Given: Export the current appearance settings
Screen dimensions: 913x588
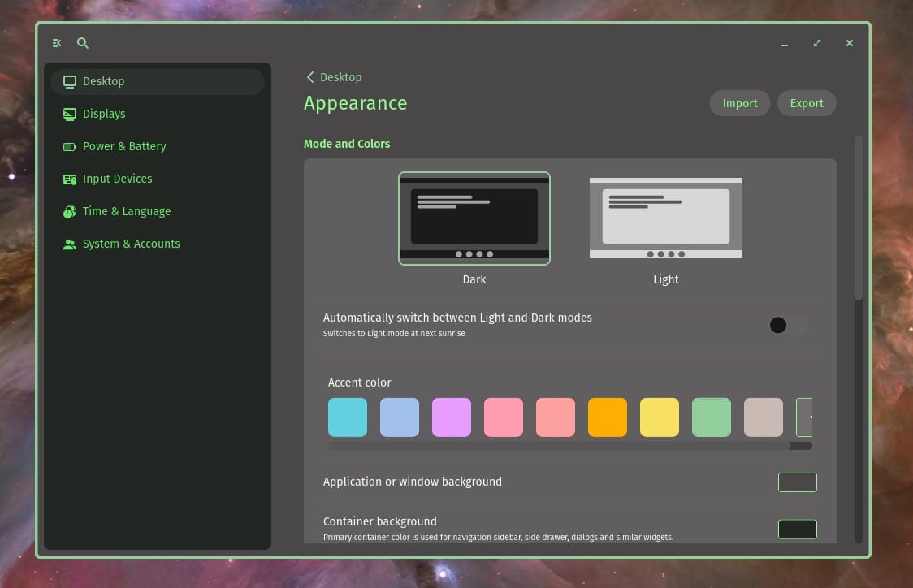Looking at the screenshot, I should pyautogui.click(x=806, y=103).
